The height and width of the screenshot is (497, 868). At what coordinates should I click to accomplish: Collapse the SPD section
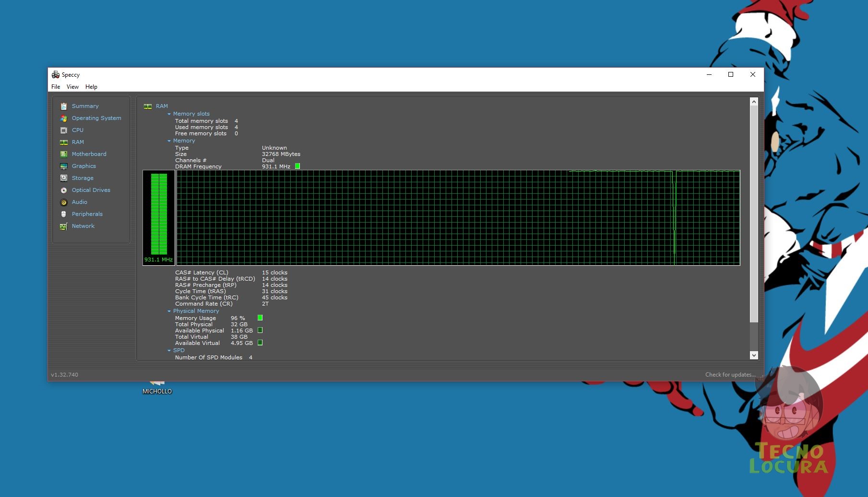[x=169, y=351]
